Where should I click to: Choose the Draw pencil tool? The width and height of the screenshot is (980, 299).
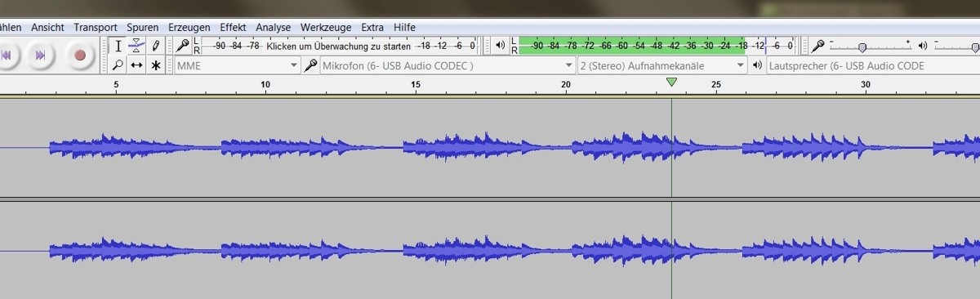click(x=155, y=47)
